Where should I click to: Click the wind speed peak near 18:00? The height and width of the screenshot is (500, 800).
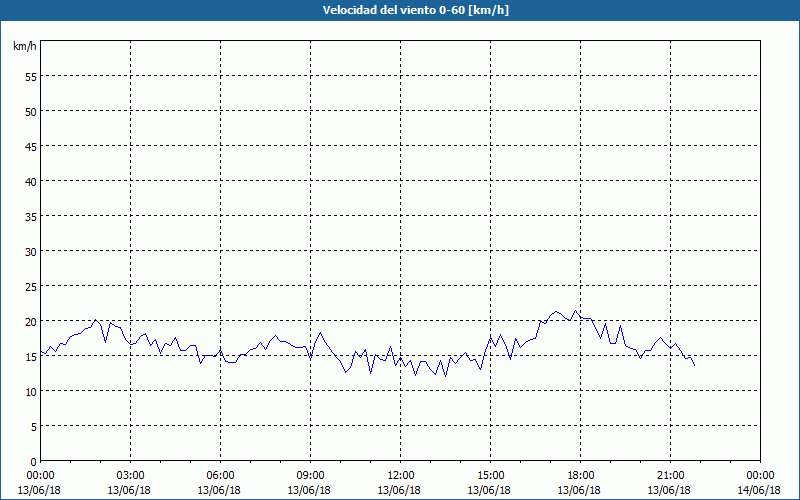click(x=576, y=310)
